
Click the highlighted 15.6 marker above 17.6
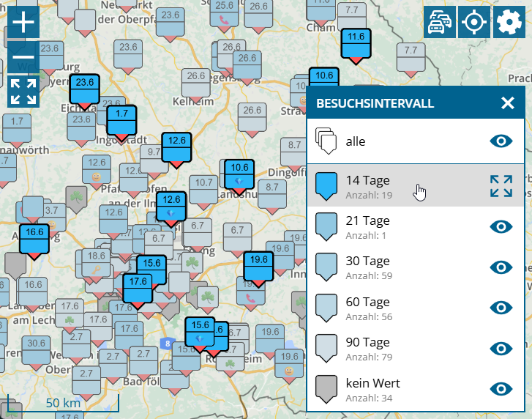[x=151, y=268]
